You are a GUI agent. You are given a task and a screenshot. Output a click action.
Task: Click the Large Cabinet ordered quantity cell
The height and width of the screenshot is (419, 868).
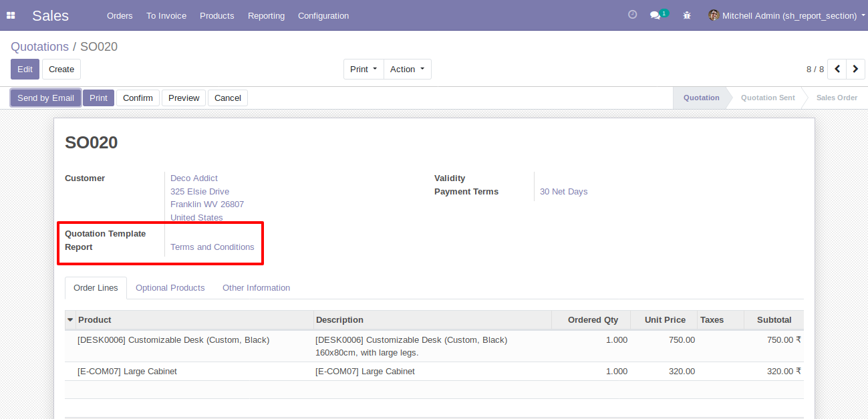point(591,372)
